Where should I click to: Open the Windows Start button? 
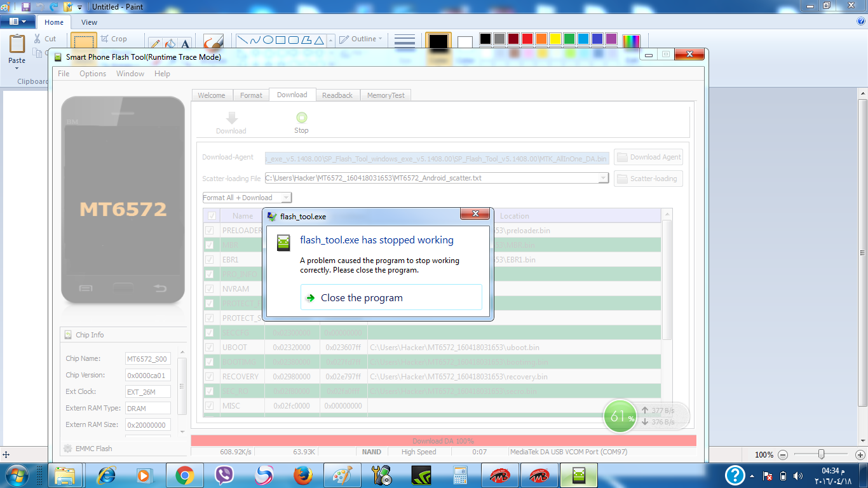tap(16, 475)
